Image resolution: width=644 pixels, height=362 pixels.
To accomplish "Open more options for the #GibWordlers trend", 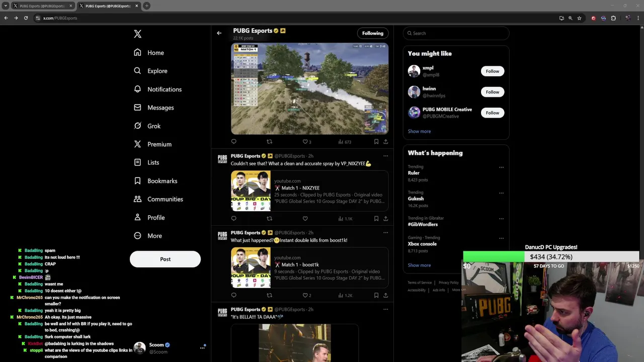I will (501, 219).
